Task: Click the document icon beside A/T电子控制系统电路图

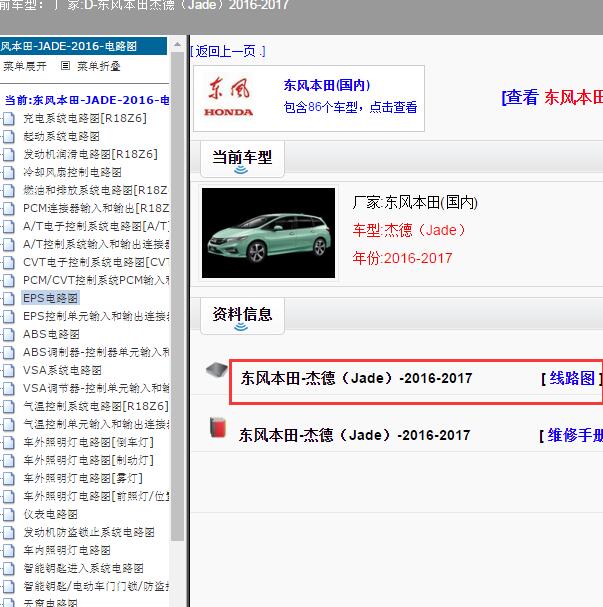Action: pyautogui.click(x=9, y=226)
